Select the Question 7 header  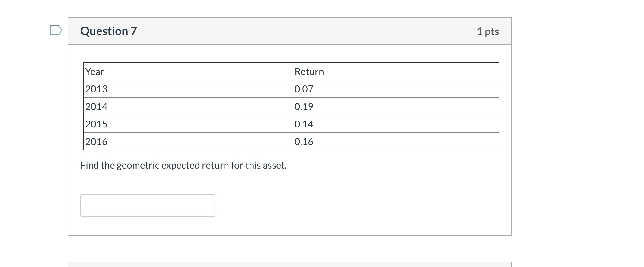(109, 31)
